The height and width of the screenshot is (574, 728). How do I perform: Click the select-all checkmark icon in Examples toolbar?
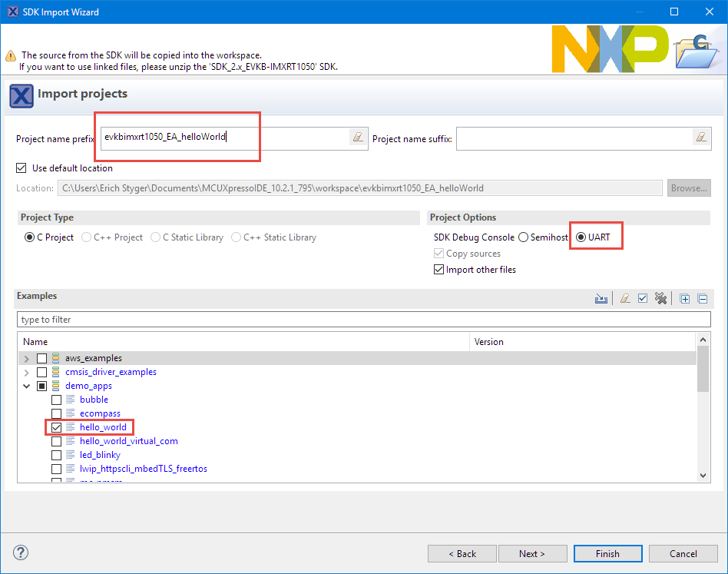[643, 299]
